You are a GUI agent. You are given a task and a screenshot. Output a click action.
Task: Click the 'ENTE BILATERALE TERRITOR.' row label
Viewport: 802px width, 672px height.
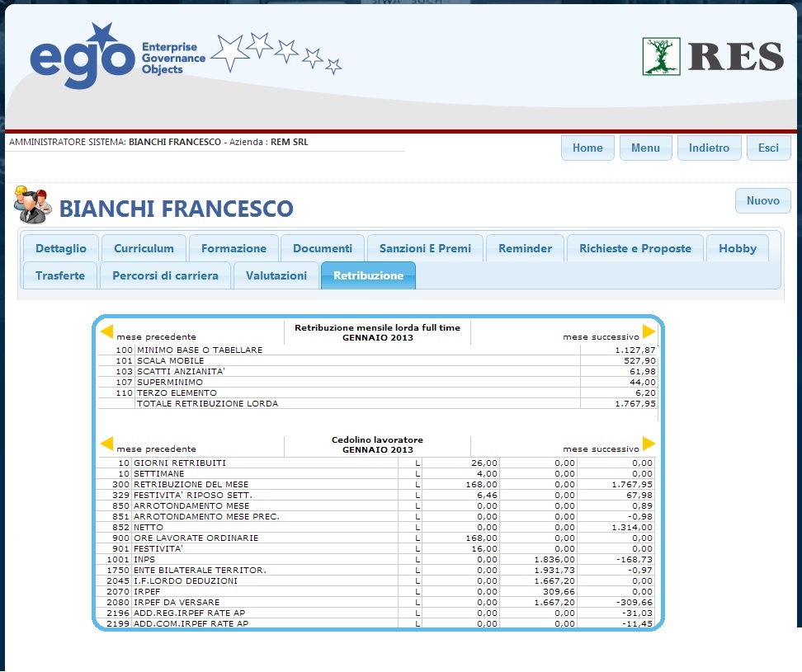200,571
